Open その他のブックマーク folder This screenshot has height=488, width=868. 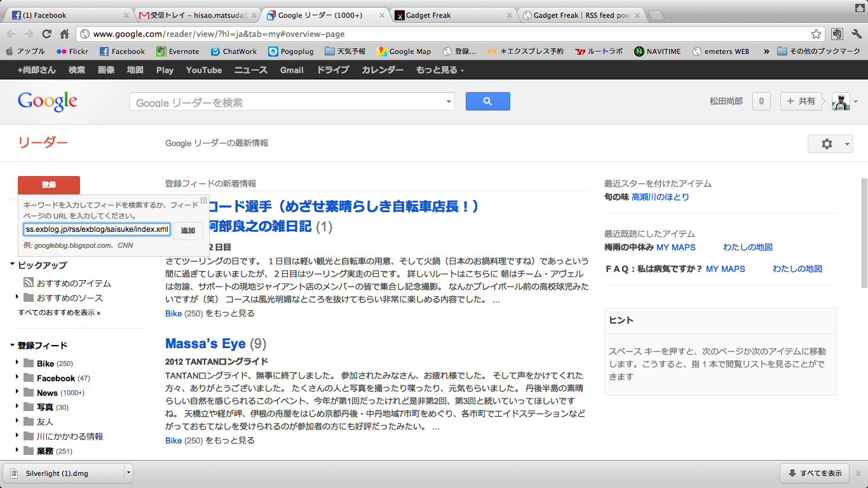pos(818,51)
